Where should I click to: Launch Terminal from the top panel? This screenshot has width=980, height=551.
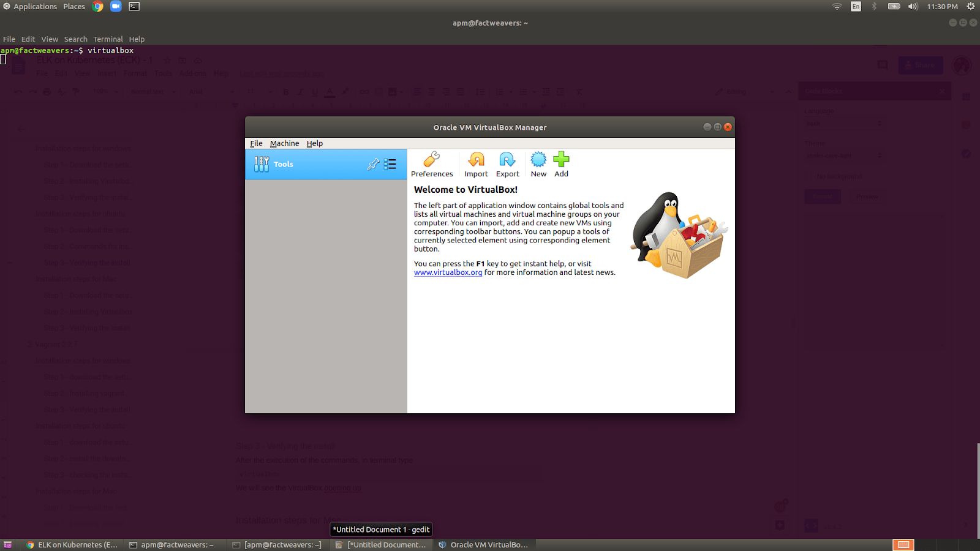[x=134, y=6]
